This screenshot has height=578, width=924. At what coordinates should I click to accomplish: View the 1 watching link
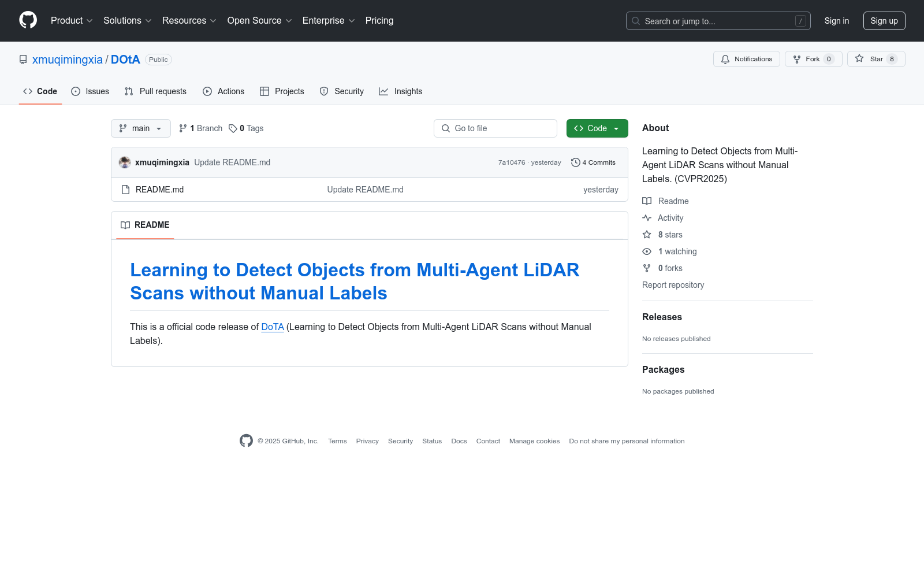pyautogui.click(x=669, y=251)
